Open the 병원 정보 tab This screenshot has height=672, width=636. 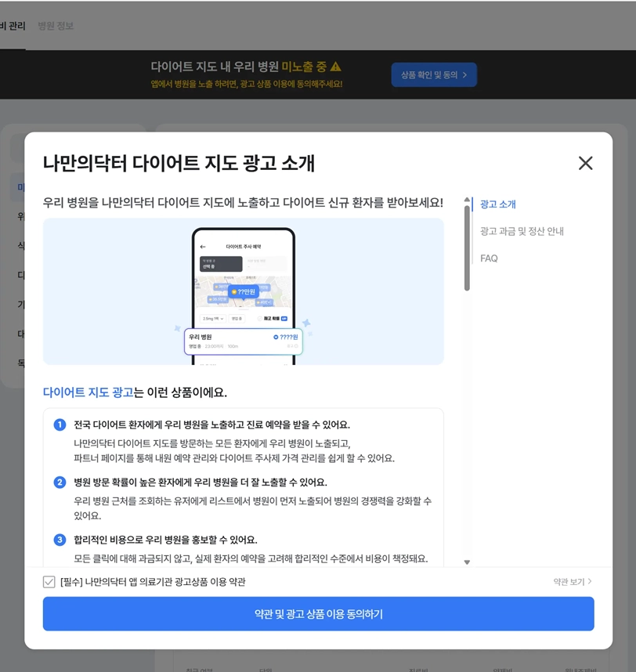tap(56, 26)
